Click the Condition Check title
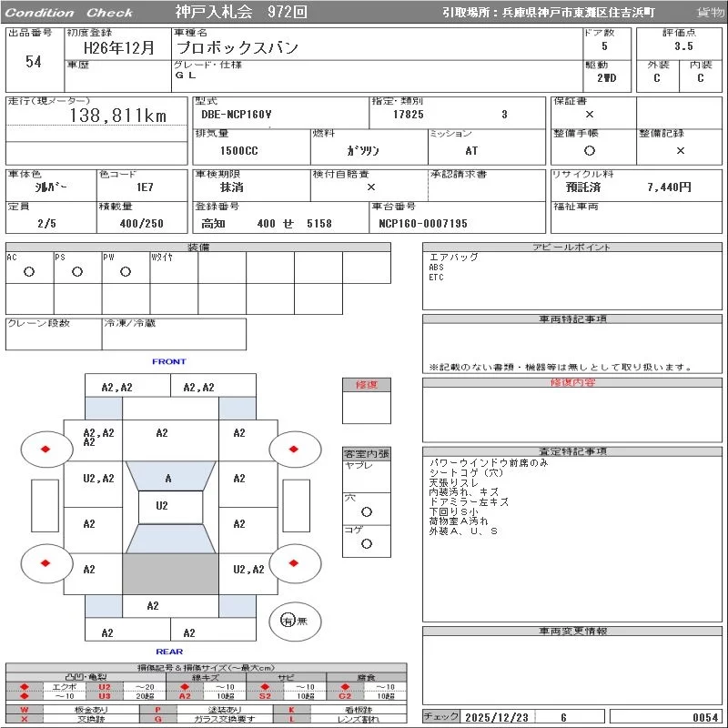The width and height of the screenshot is (728, 728). [69, 13]
